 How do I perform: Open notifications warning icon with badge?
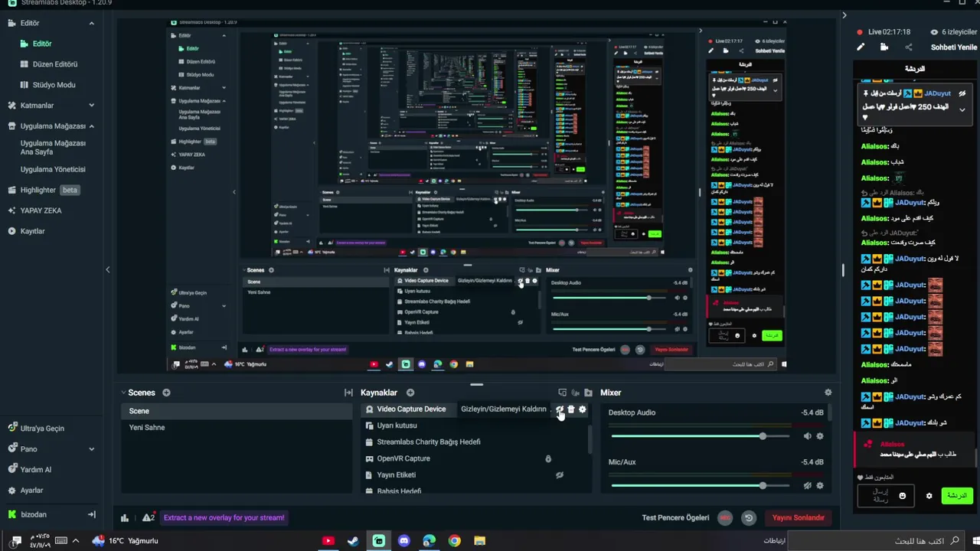coord(149,518)
